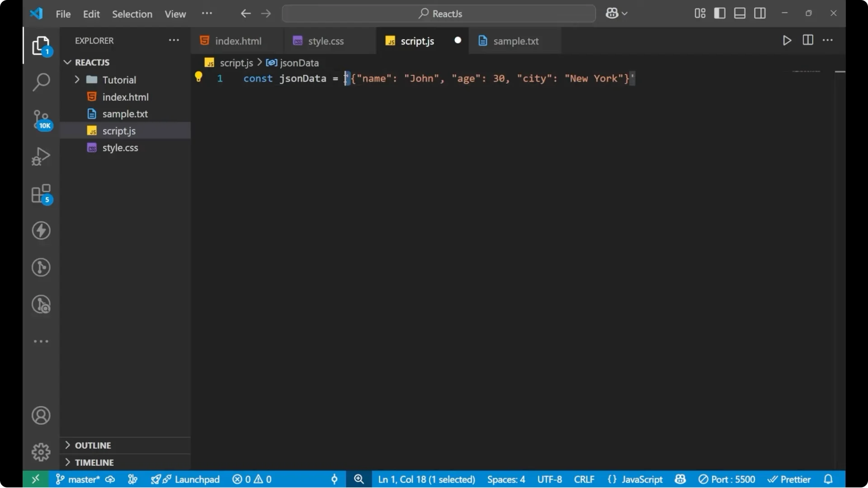Expand the Tutorial folder

(x=77, y=80)
